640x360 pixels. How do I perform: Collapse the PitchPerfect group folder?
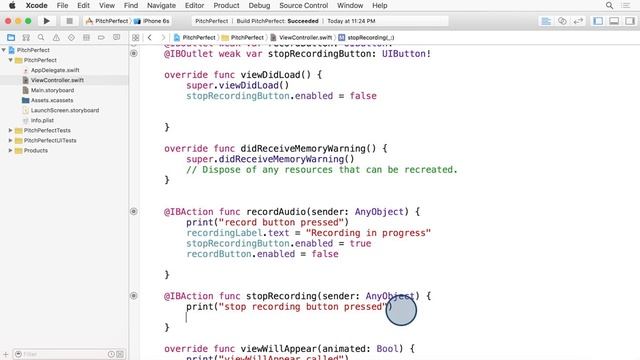11,60
